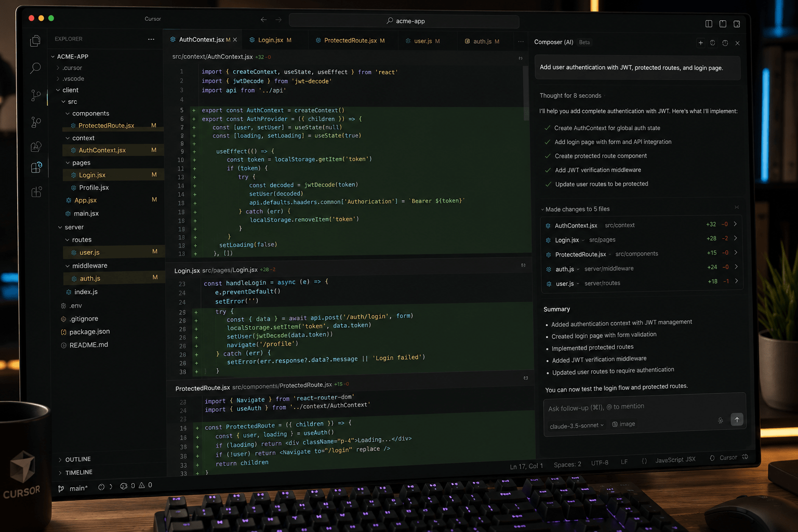This screenshot has height=532, width=798.
Task: Collapse the server folder
Action: point(71,227)
